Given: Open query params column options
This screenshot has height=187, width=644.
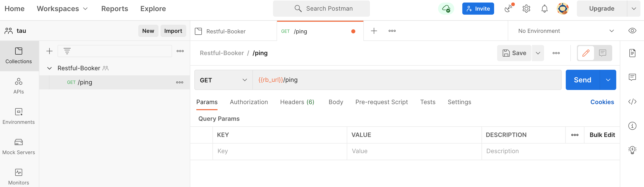Looking at the screenshot, I should click(x=575, y=135).
